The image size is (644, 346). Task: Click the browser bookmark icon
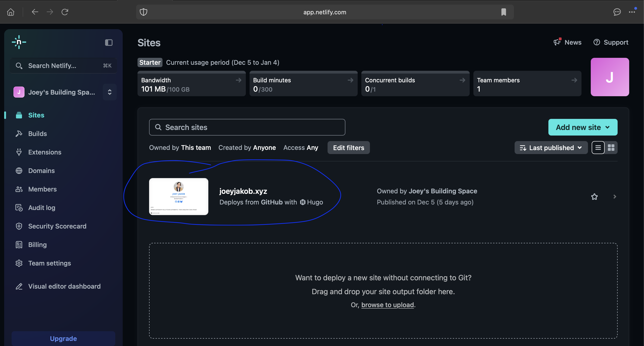pyautogui.click(x=503, y=12)
